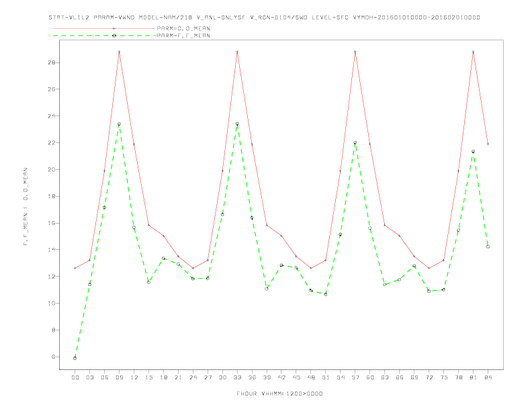Select the green circle marker at hour 51
Screen dimensions: 532x411
[326, 294]
